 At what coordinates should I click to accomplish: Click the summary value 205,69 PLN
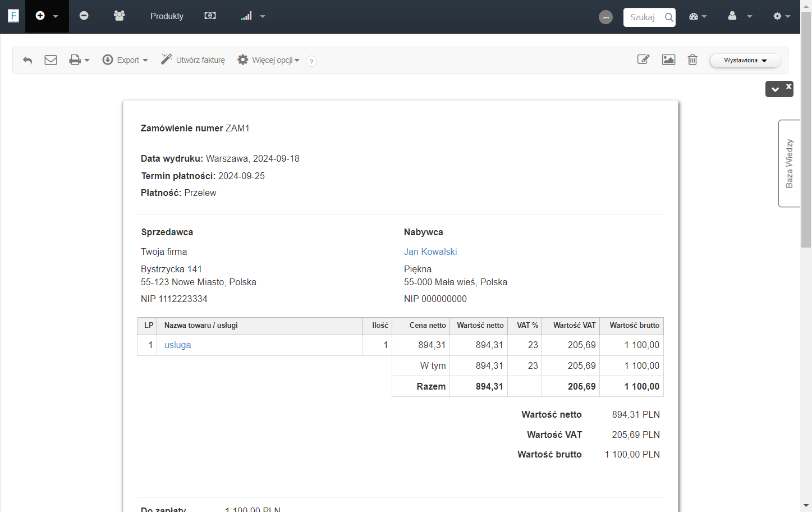(636, 435)
